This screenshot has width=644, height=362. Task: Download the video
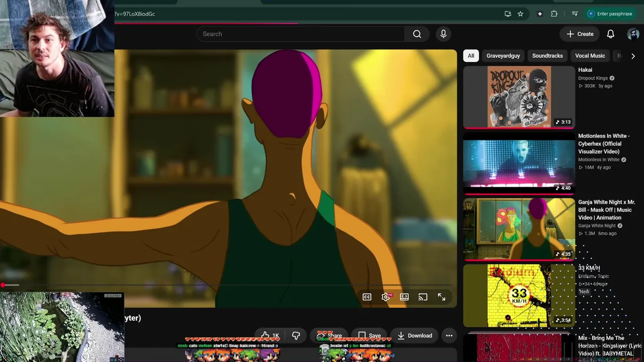(415, 335)
